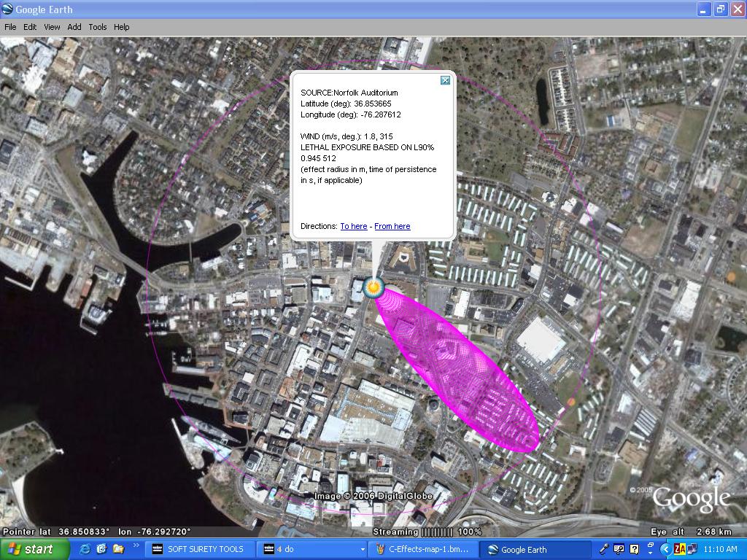
Task: Click the language bar keyboard tray icon
Action: (619, 549)
